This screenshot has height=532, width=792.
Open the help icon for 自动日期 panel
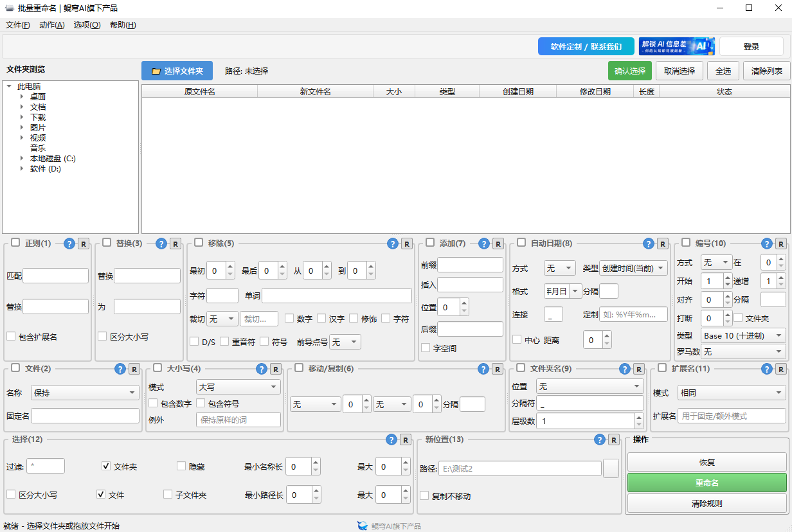tap(648, 244)
